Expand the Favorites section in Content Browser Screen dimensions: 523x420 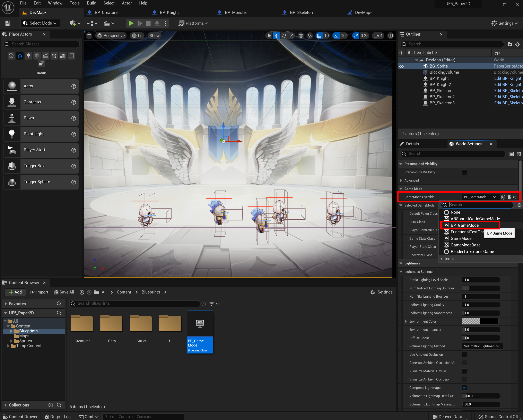click(6, 304)
